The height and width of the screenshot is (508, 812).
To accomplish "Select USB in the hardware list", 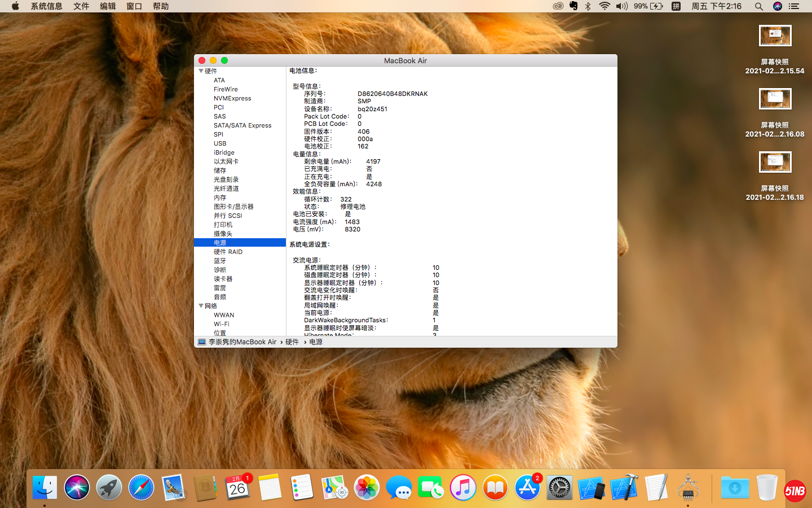I will pos(220,143).
